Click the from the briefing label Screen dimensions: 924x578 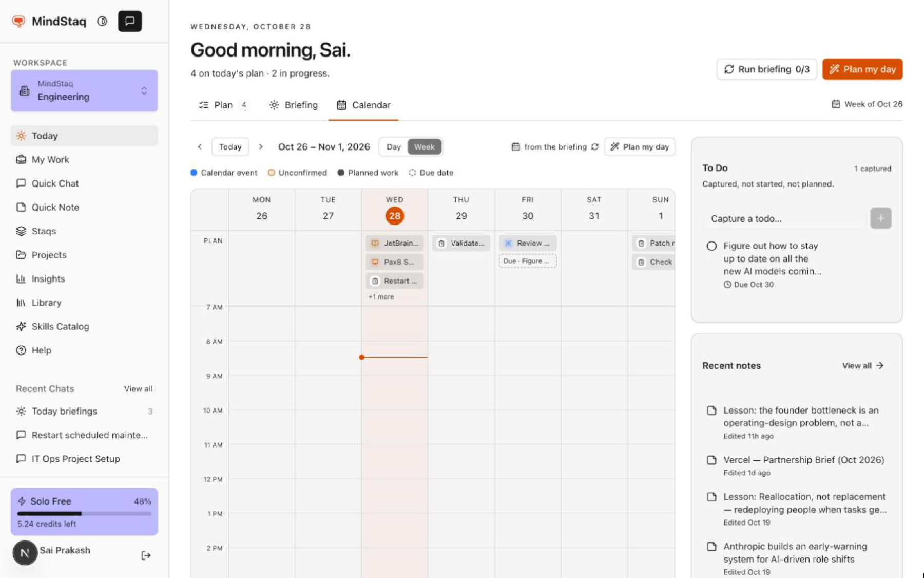click(x=555, y=147)
